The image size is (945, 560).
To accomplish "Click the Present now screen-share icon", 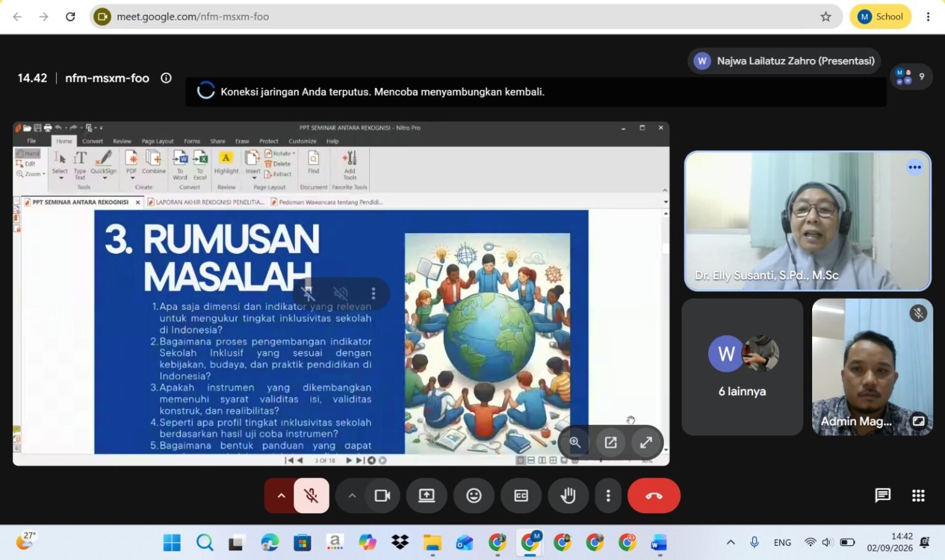I will point(426,495).
